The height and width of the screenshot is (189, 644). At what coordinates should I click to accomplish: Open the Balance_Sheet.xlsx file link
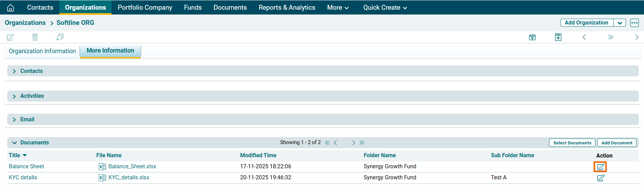tap(132, 167)
